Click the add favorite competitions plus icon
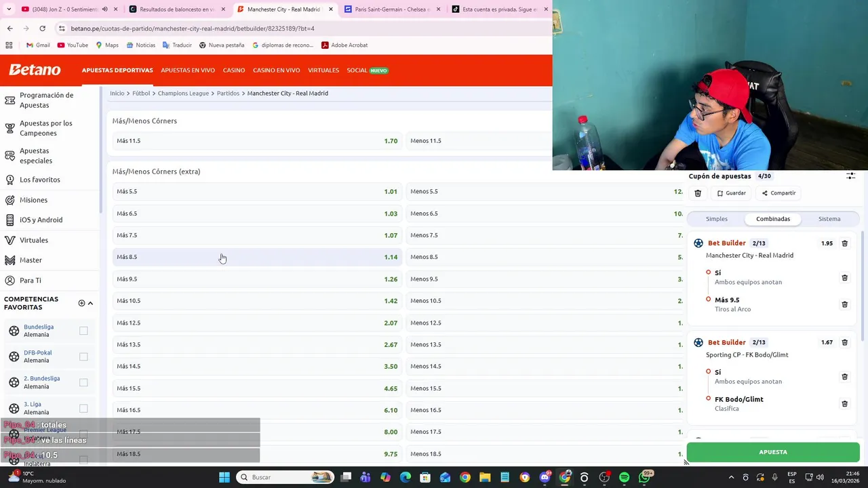Screen dimensions: 868x488 tap(81, 303)
